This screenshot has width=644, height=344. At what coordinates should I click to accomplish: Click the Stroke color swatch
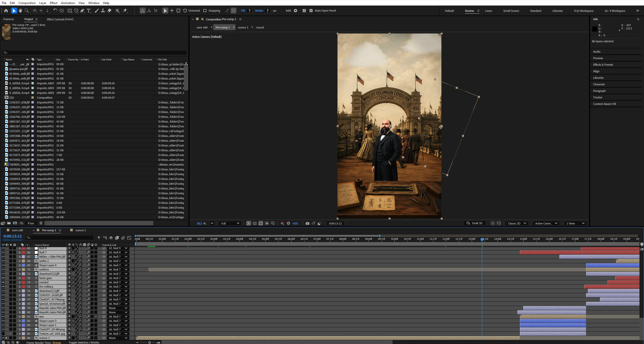pos(268,11)
